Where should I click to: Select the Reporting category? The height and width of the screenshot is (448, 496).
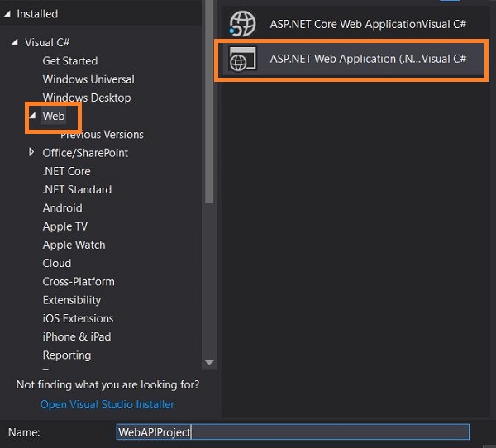(67, 355)
